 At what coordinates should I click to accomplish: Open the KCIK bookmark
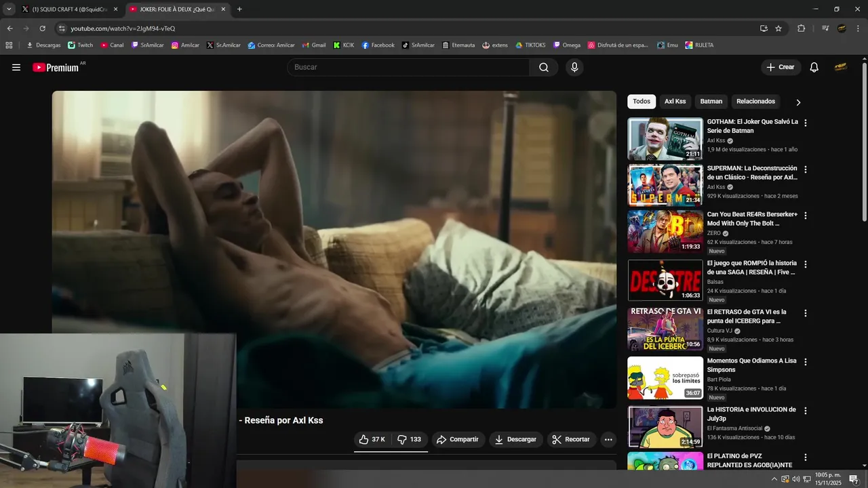click(344, 45)
